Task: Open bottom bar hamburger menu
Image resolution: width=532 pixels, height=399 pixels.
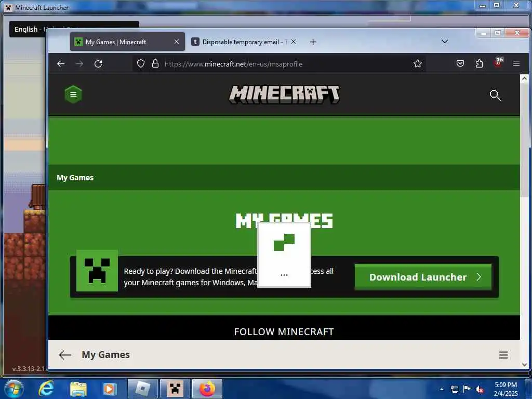Action: pos(503,355)
